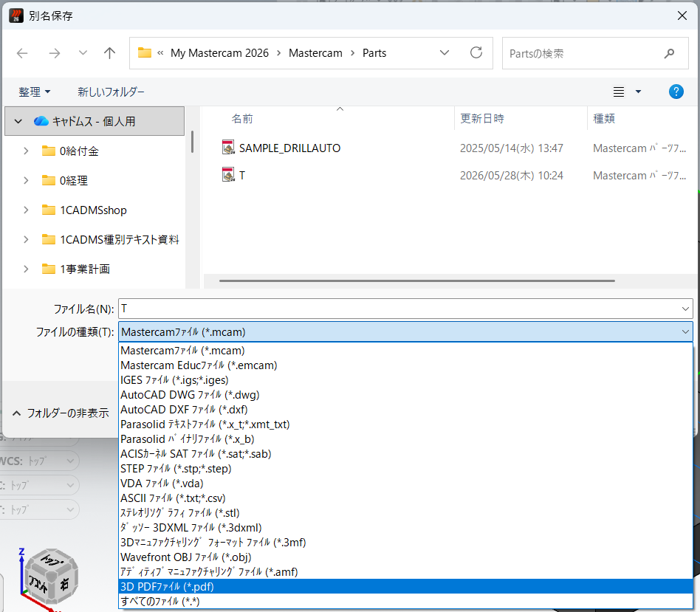Open the view options dropdown arrow
The image size is (700, 612).
[638, 92]
